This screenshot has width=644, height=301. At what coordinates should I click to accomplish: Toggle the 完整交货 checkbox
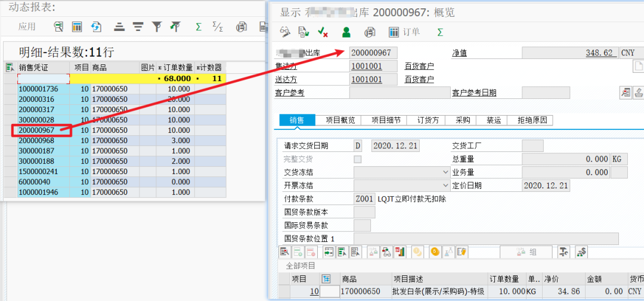point(358,159)
